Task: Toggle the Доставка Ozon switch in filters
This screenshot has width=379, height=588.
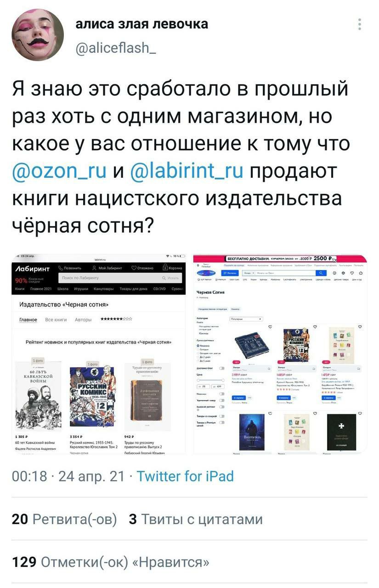Action: pos(222,368)
